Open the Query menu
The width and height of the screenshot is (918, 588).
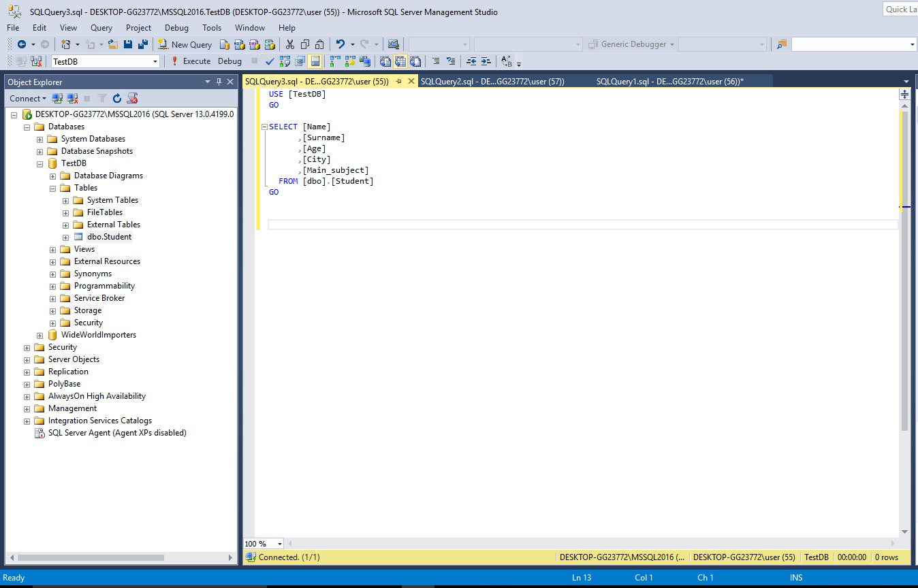pyautogui.click(x=101, y=28)
